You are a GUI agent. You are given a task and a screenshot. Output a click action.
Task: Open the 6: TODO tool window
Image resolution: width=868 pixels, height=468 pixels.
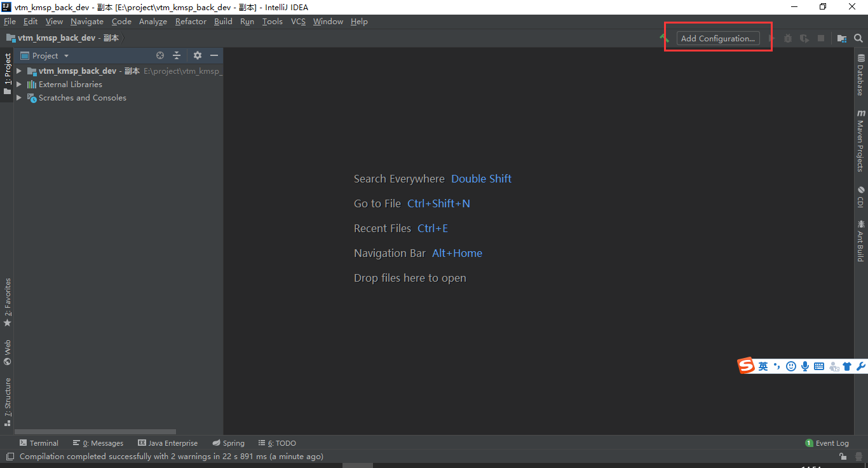(277, 443)
